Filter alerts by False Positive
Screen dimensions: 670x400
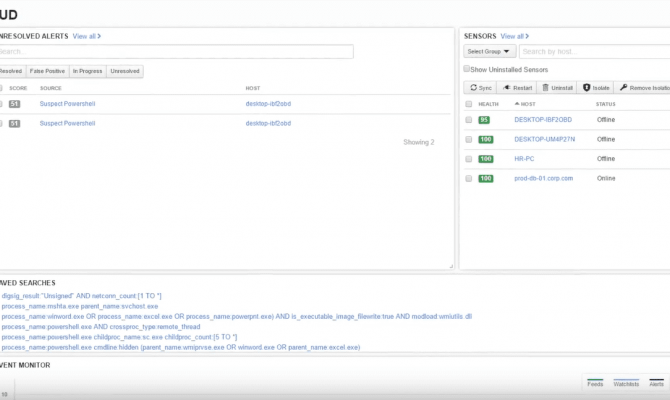point(47,71)
